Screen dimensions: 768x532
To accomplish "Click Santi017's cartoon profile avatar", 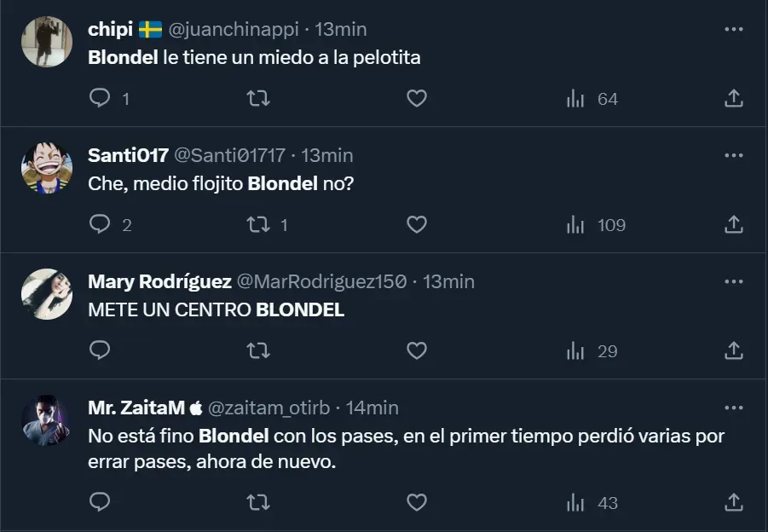I will point(47,167).
